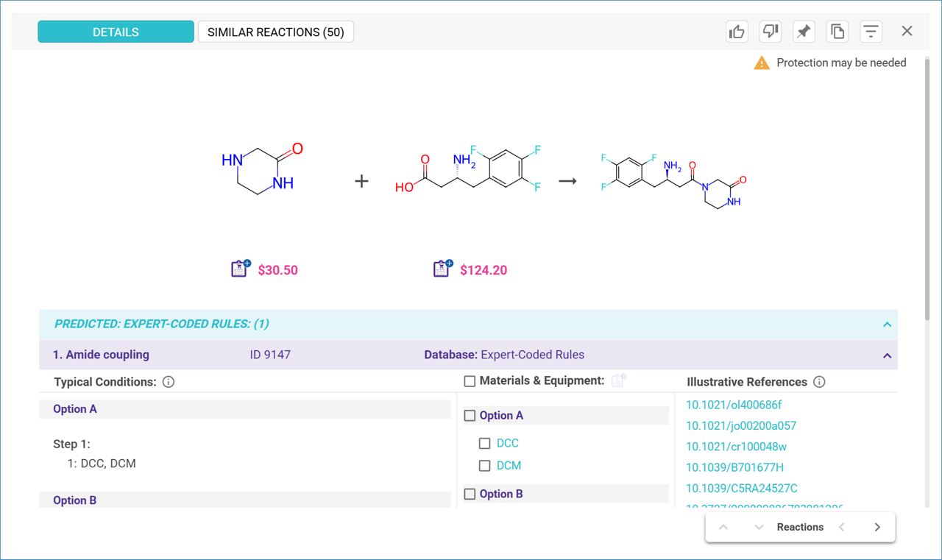
Task: Add the $124.20 reagent to the list
Action: (x=442, y=269)
